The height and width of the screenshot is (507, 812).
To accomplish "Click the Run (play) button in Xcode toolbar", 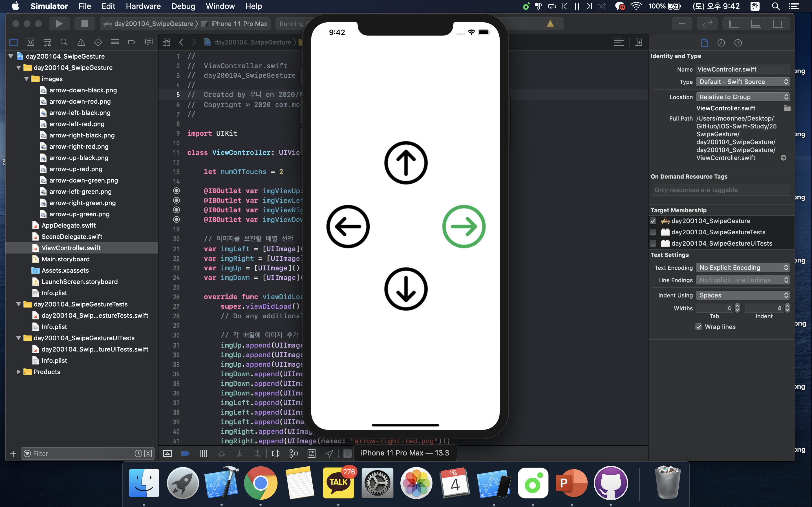I will tap(59, 23).
